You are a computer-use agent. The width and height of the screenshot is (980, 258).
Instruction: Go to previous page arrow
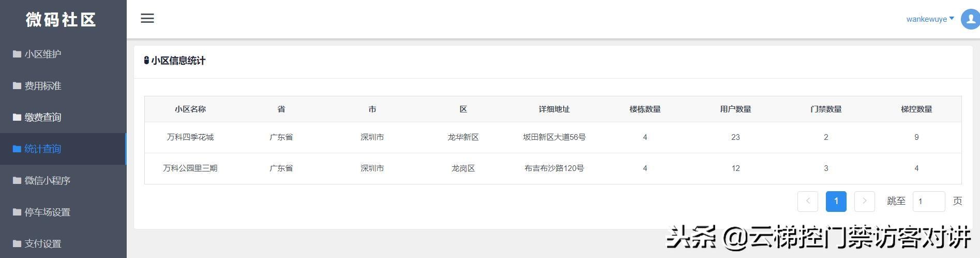pyautogui.click(x=808, y=201)
